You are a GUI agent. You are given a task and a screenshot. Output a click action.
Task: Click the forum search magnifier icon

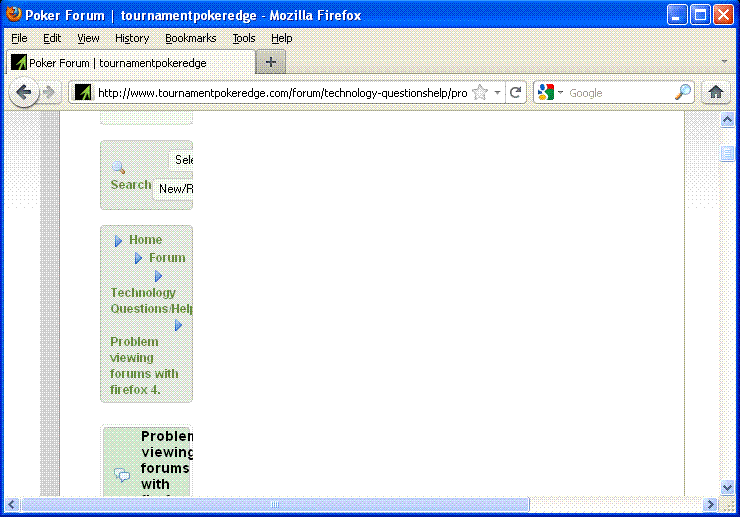pos(118,167)
